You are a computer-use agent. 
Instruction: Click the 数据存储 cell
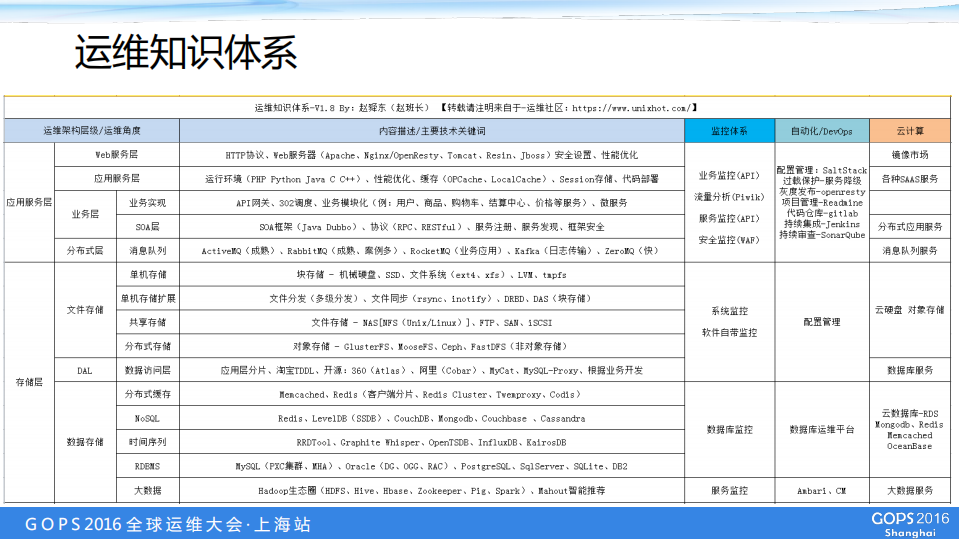pyautogui.click(x=85, y=442)
